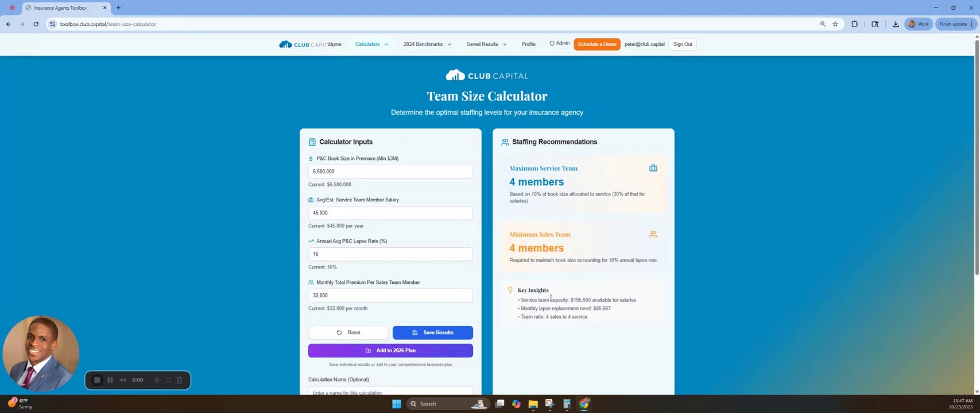980x413 pixels.
Task: Click 'Monthly lapse replacement need: $86,667' text
Action: (x=565, y=309)
